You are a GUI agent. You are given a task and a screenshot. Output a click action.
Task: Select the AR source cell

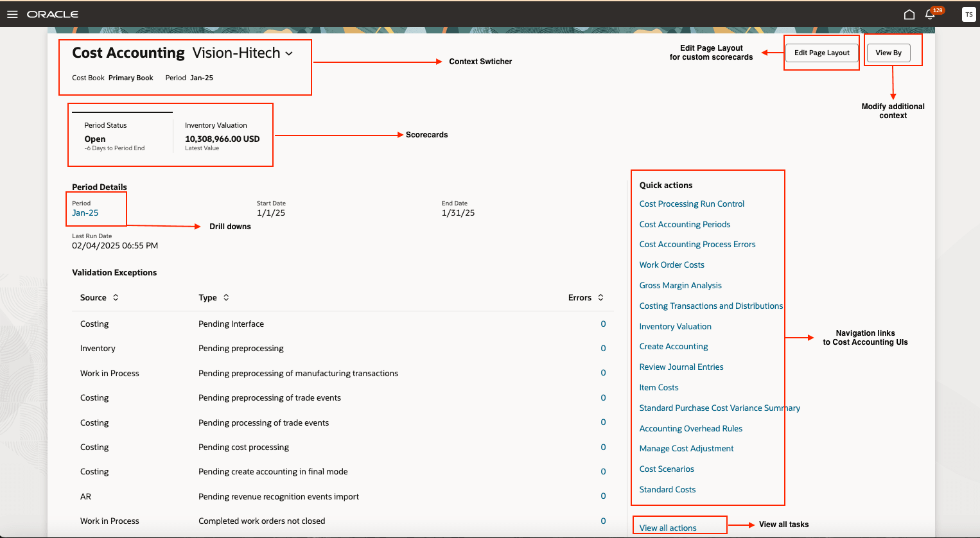pyautogui.click(x=85, y=496)
